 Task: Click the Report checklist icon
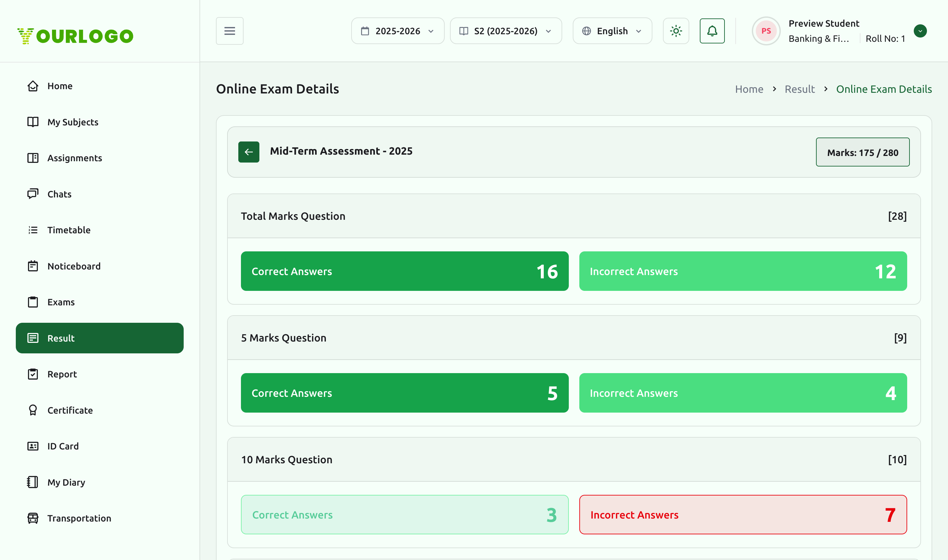click(33, 374)
